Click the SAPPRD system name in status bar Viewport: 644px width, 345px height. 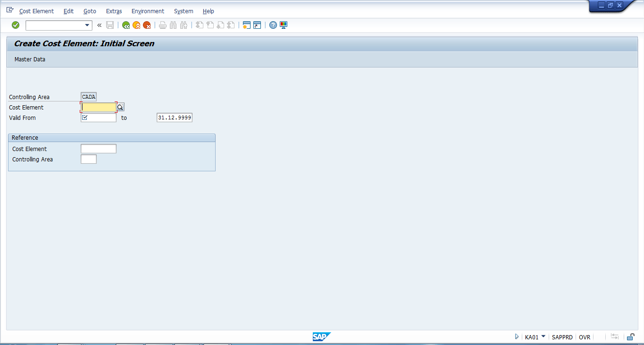click(562, 337)
